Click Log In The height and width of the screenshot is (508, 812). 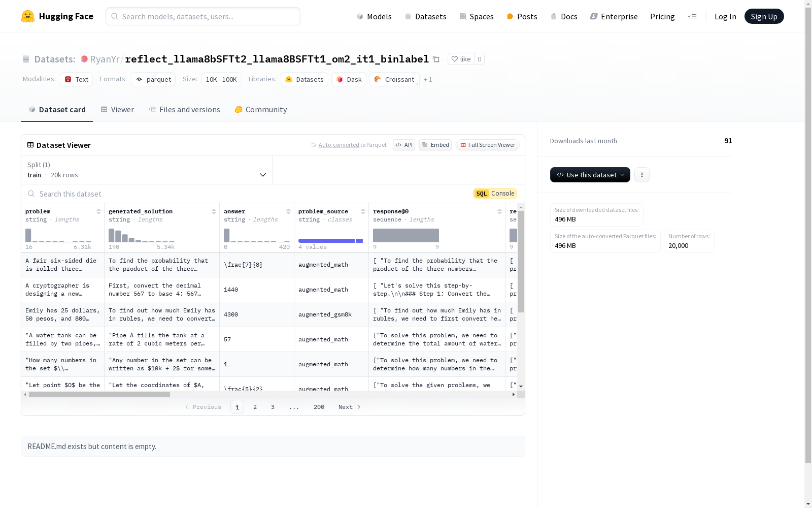[x=725, y=16]
